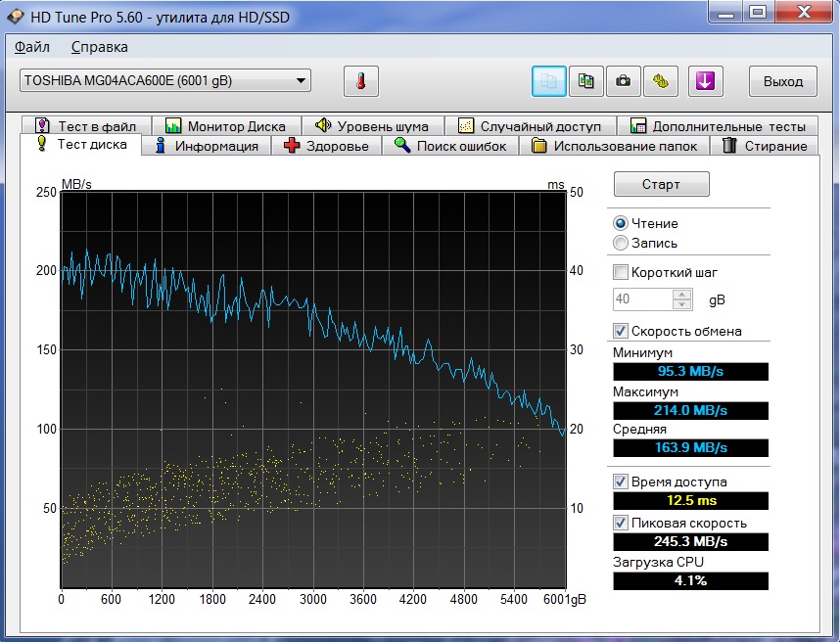Open the Здоровье tab with red cross
Image resolution: width=840 pixels, height=642 pixels.
(326, 146)
